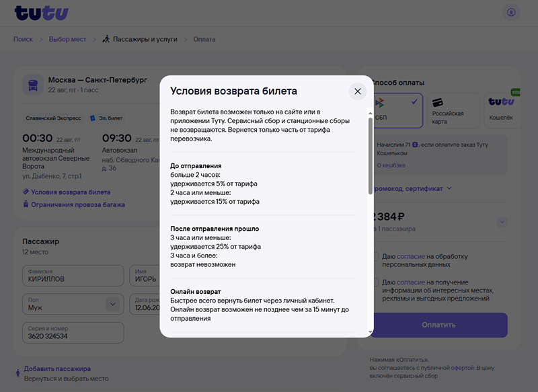Go to Поиск in the breadcrumb
Screen dimensions: 538x392
(x=22, y=39)
